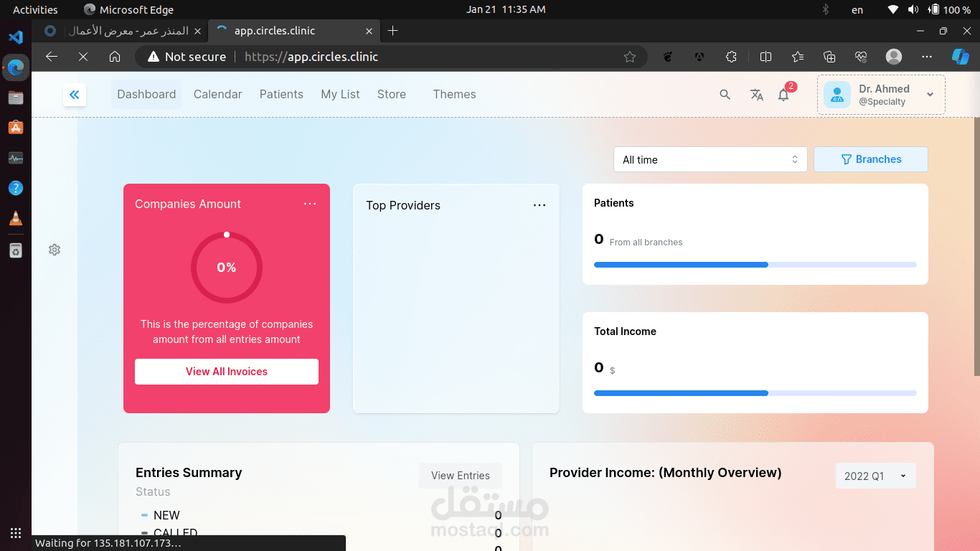Open GNOME Shell integration extension icon
Screen dimensions: 980x551
pyautogui.click(x=668, y=57)
